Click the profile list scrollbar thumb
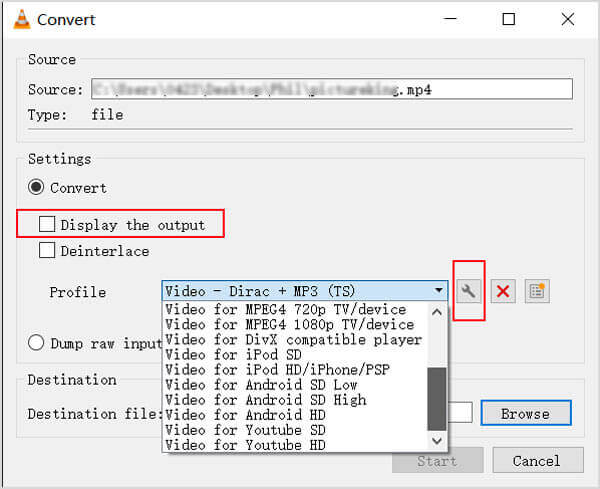The height and width of the screenshot is (489, 600). 437,399
